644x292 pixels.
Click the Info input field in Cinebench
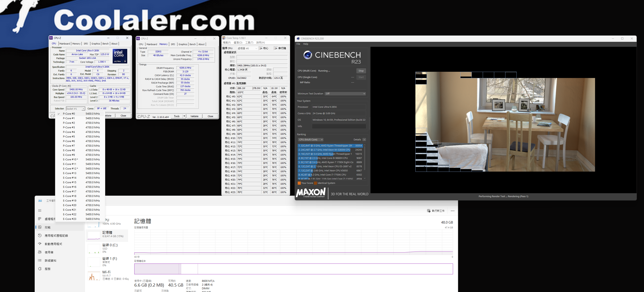(x=339, y=126)
